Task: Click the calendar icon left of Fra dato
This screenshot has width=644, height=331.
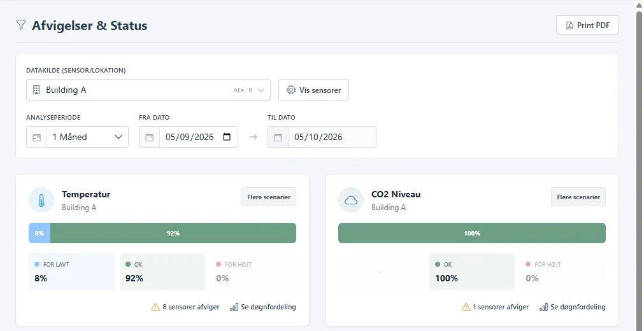Action: click(150, 137)
